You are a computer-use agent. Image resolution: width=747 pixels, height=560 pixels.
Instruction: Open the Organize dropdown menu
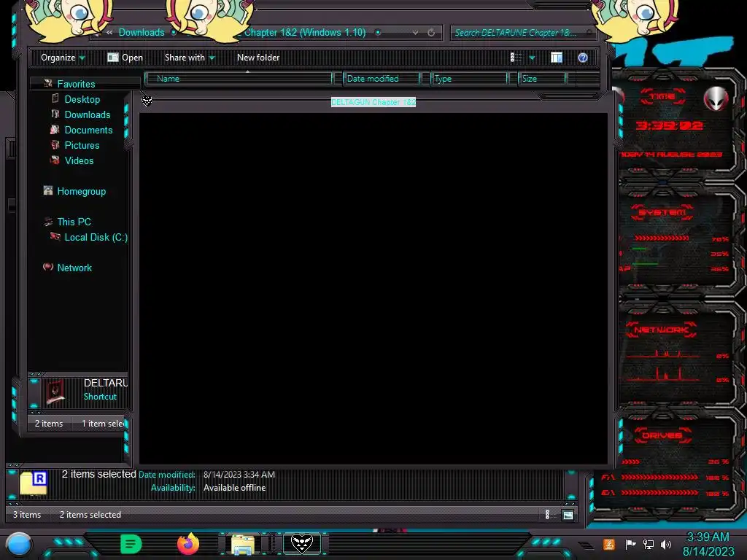63,58
